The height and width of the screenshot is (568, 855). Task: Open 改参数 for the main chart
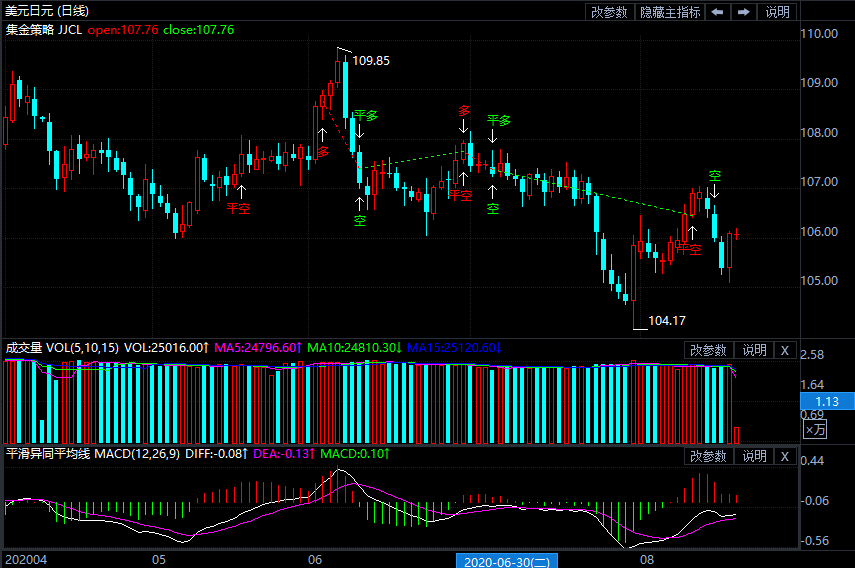609,12
